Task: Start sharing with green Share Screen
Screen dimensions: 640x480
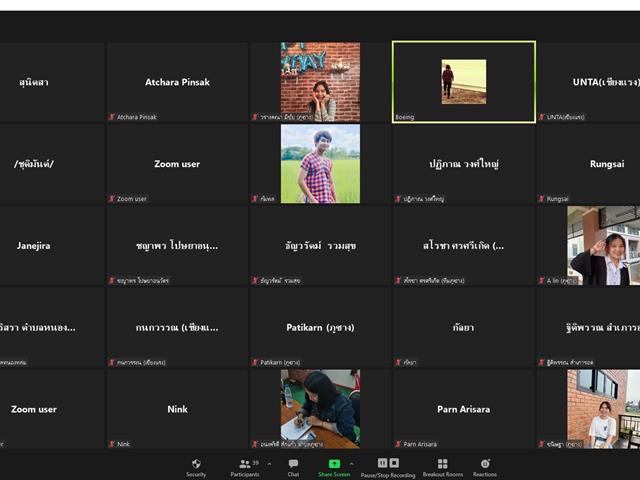Action: coord(334,467)
